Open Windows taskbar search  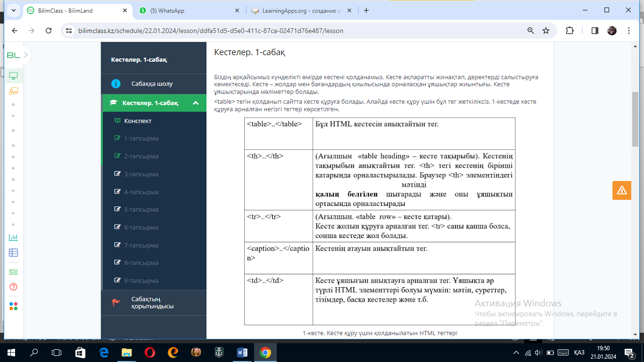[x=34, y=352]
